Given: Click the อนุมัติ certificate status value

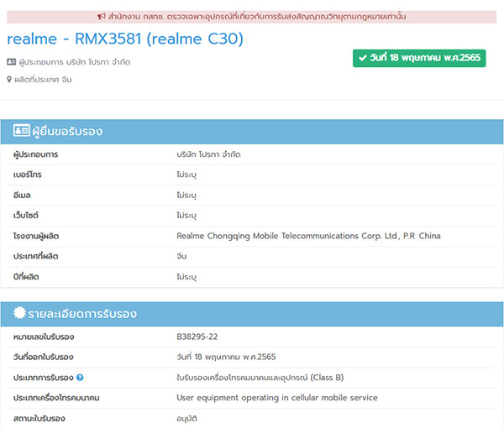Looking at the screenshot, I should coord(186,419).
